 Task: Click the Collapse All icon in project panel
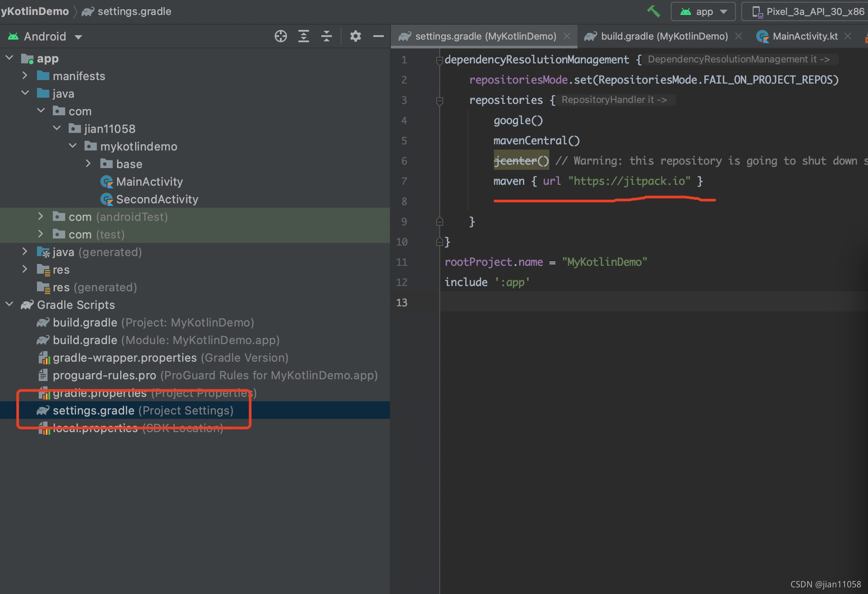point(327,36)
